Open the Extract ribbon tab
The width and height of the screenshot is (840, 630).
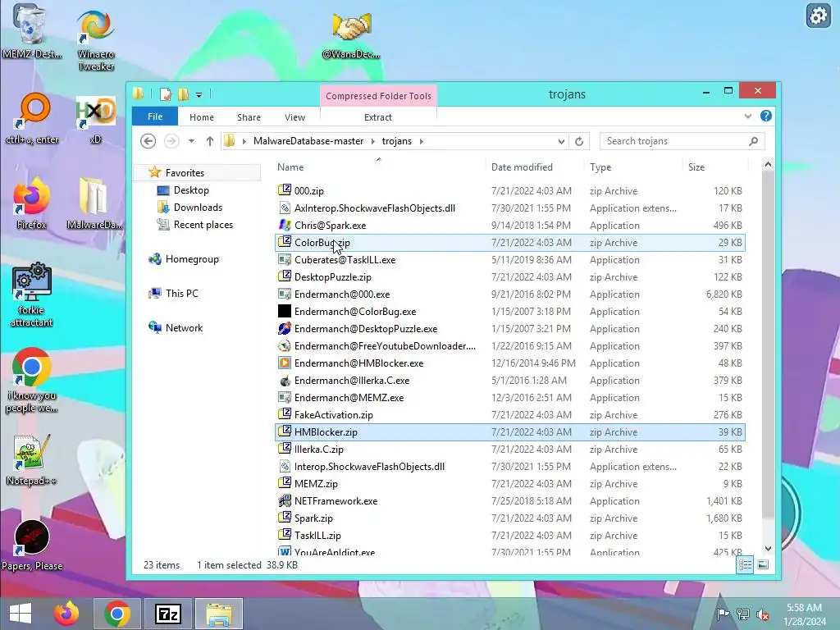(x=378, y=116)
